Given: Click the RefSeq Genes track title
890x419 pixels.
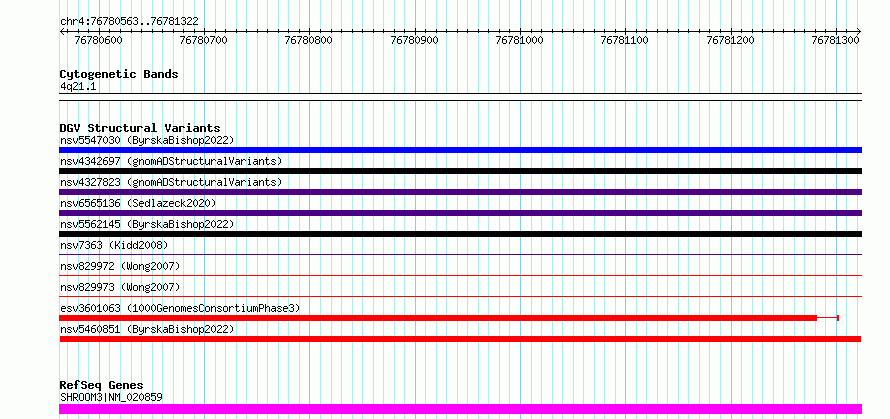Looking at the screenshot, I should click(102, 386).
